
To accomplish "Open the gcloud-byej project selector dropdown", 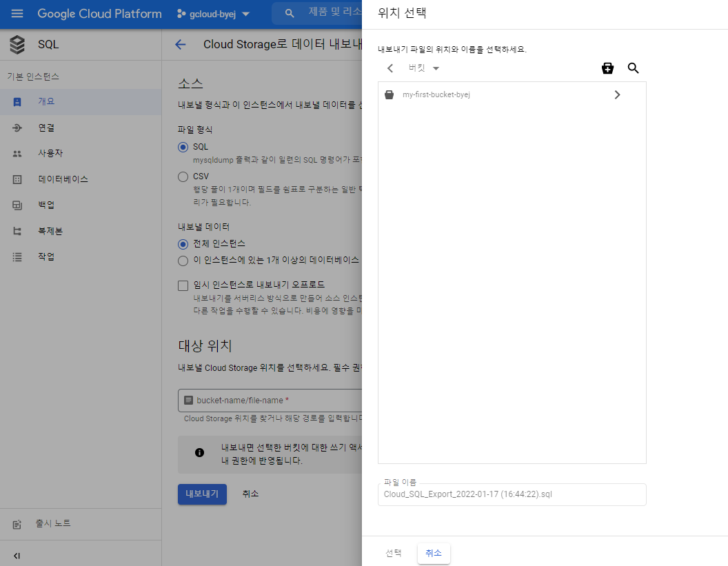I will [214, 14].
